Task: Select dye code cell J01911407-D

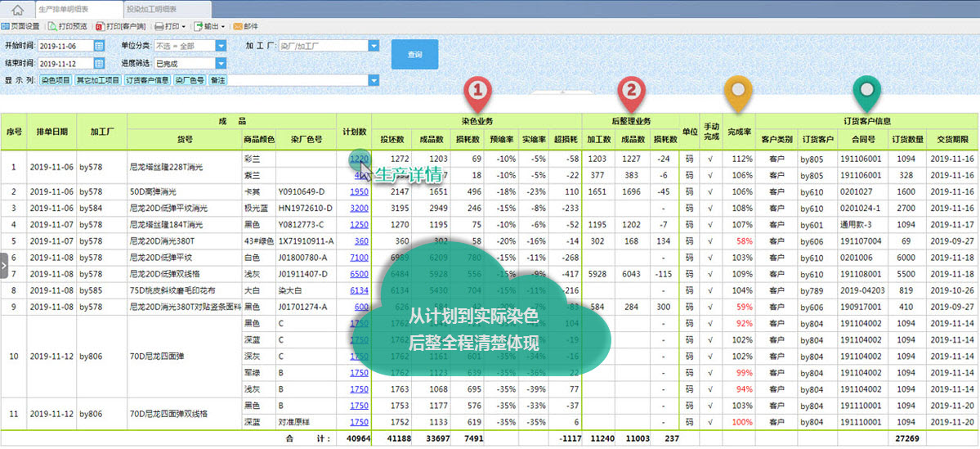Action: point(306,274)
